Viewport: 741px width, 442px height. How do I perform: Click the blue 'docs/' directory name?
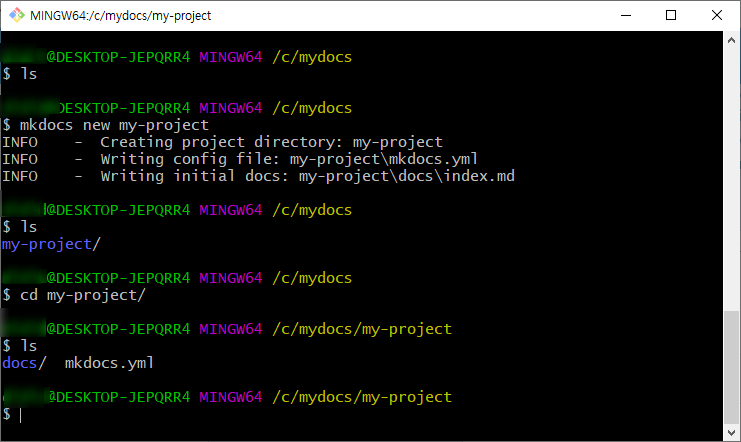20,363
